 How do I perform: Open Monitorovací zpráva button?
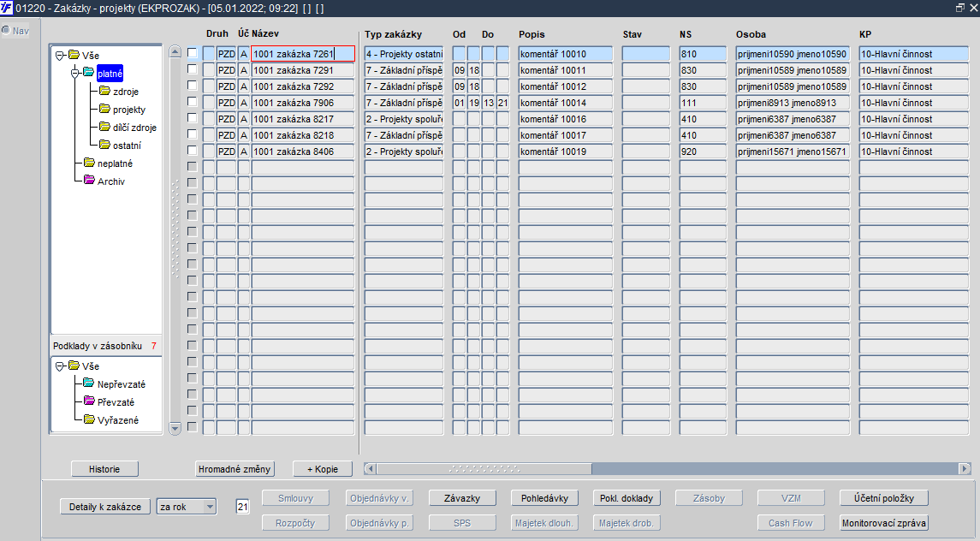click(x=884, y=523)
